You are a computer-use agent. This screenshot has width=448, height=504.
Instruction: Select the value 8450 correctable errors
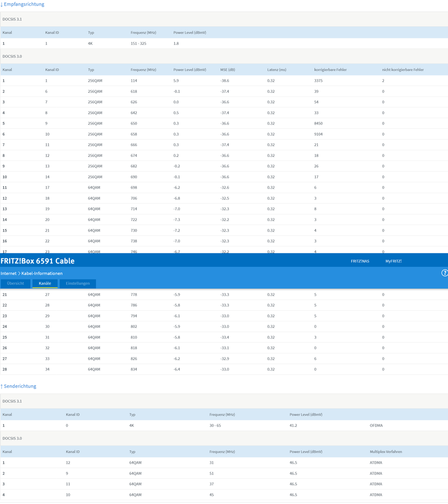tap(318, 124)
